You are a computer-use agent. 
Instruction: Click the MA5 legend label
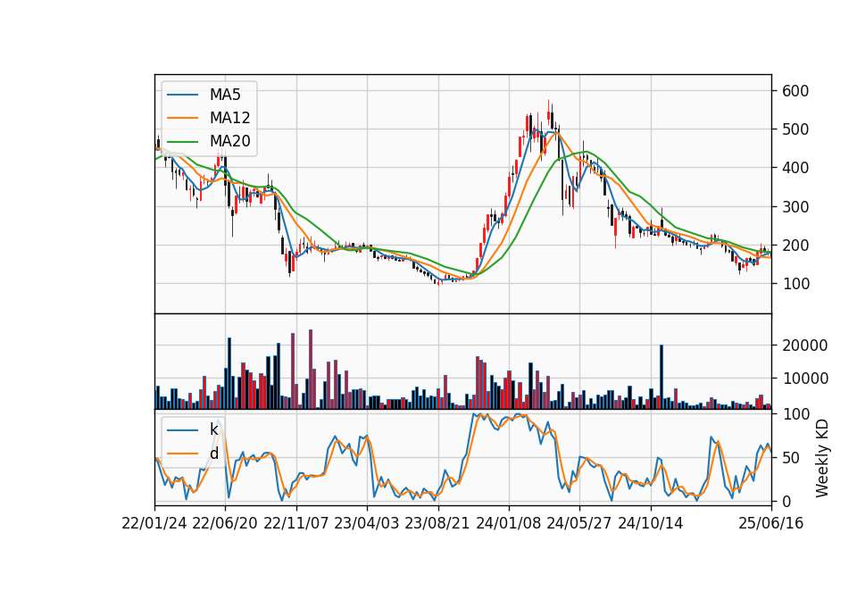225,95
